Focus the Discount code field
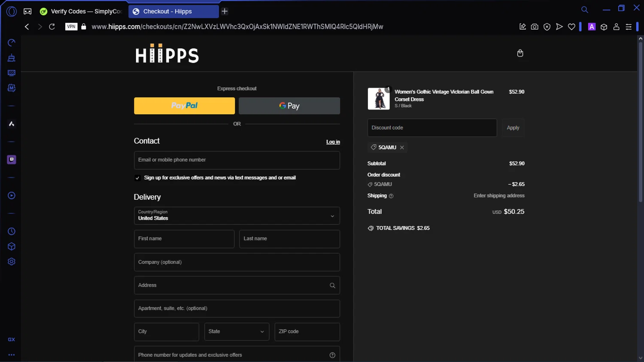Screen dimensions: 644x362 (432, 128)
